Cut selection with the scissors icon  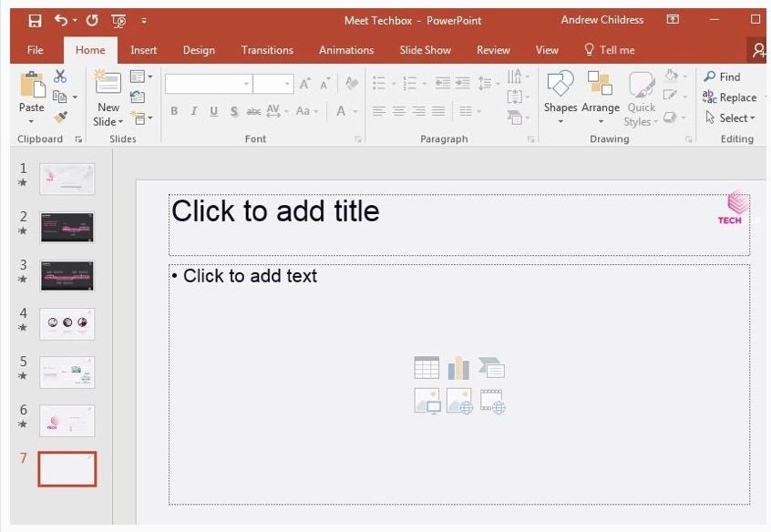pyautogui.click(x=60, y=77)
